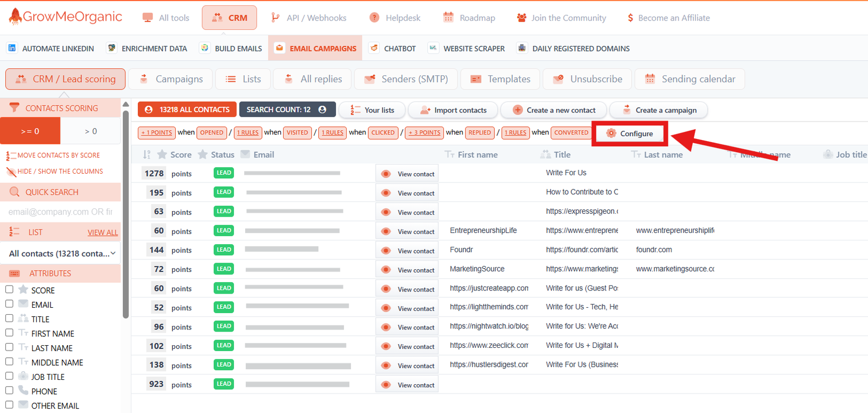The height and width of the screenshot is (413, 868).
Task: Click the Email column envelope icon
Action: click(245, 154)
